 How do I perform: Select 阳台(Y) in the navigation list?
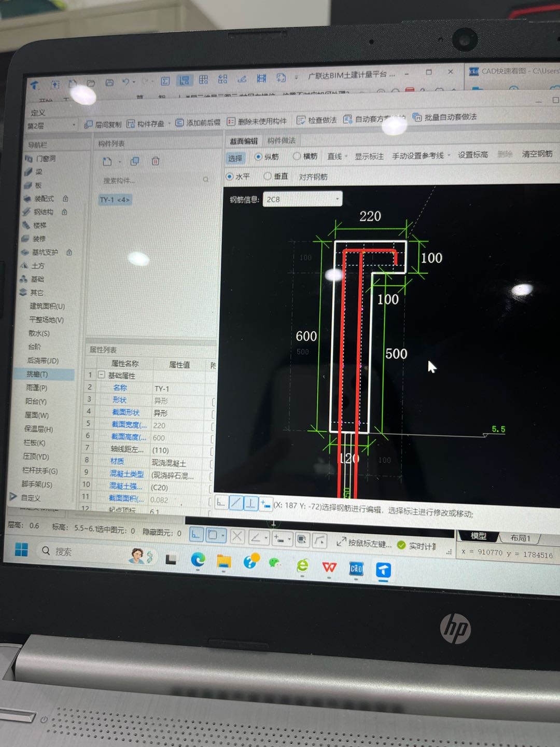pos(36,401)
